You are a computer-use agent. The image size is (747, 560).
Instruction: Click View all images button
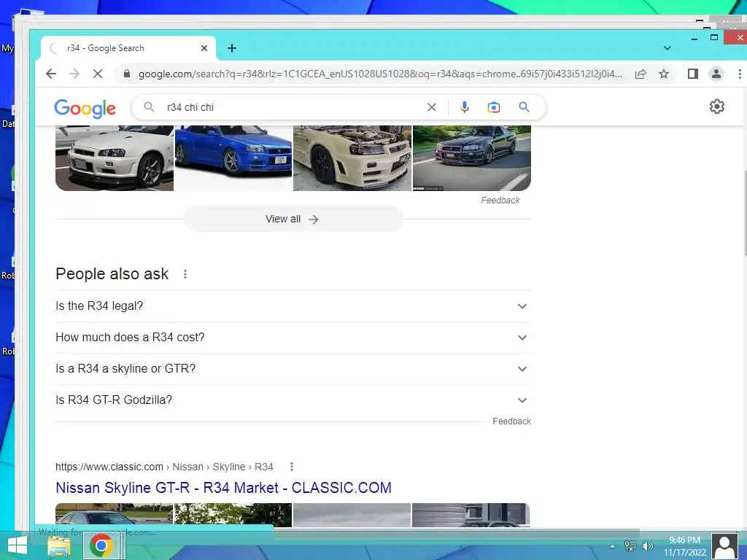coord(293,219)
